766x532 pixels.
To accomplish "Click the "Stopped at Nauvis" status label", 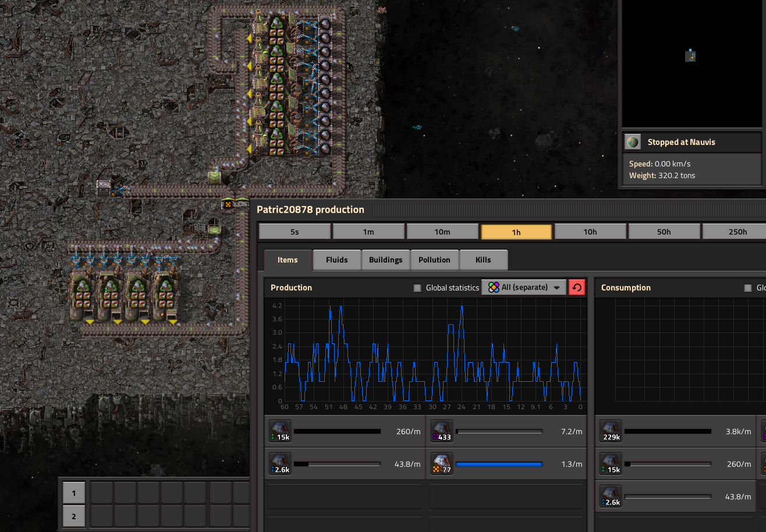I will tap(682, 142).
